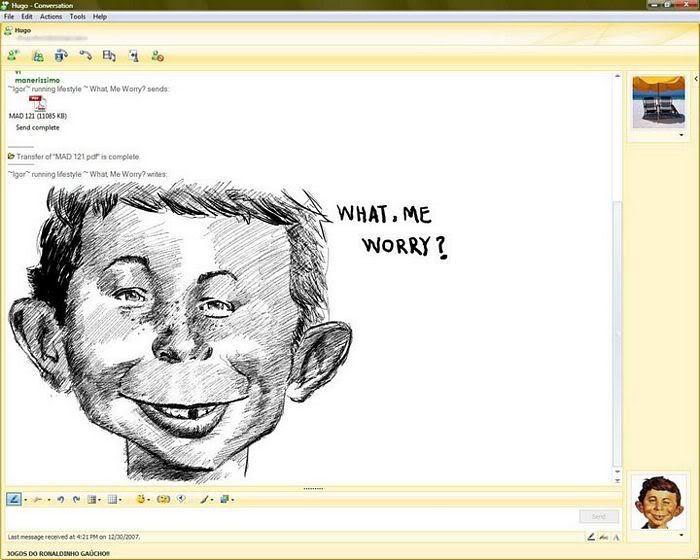Click the last message received status text
Screen dimensions: 700x560
(x=74, y=537)
